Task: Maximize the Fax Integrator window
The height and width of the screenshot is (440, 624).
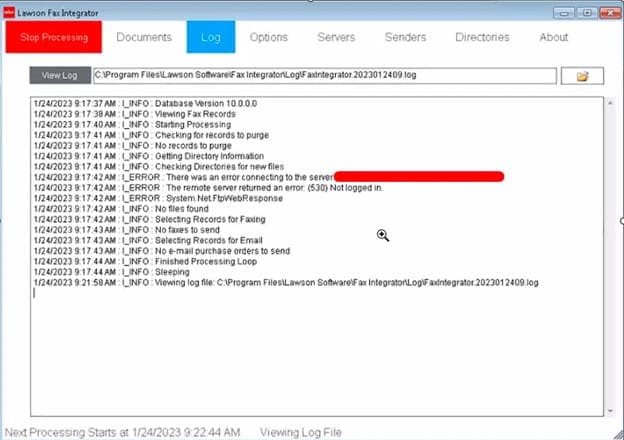Action: pos(587,13)
